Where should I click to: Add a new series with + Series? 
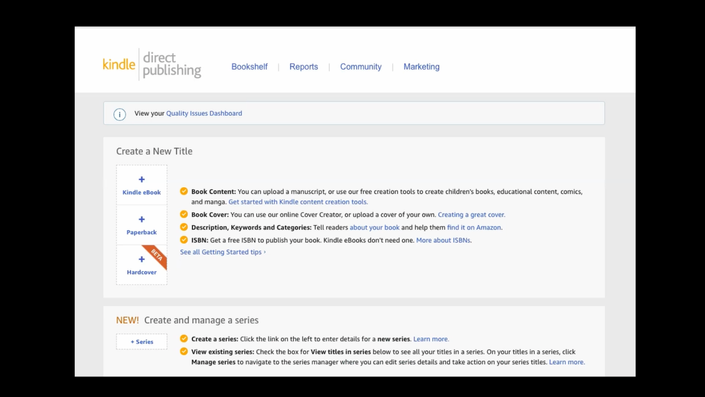point(142,342)
